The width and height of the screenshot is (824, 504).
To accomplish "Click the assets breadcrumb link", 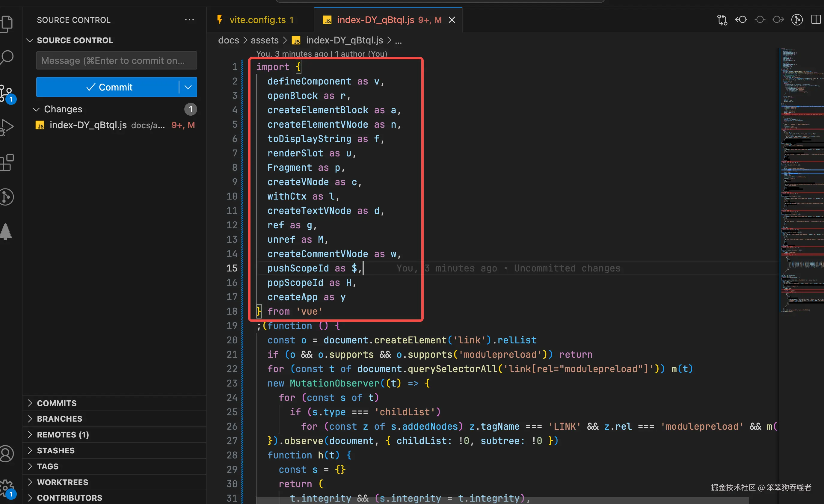I will [x=264, y=40].
